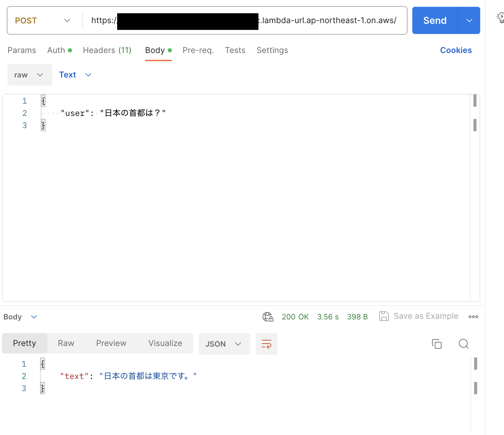This screenshot has width=504, height=435.
Task: Open the Tests tab
Action: [235, 50]
